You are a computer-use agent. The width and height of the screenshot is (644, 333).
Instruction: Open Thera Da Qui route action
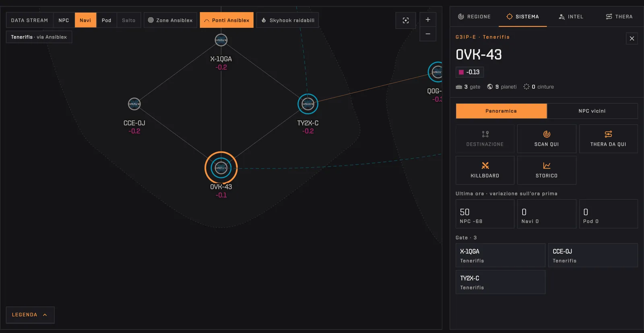tap(608, 139)
